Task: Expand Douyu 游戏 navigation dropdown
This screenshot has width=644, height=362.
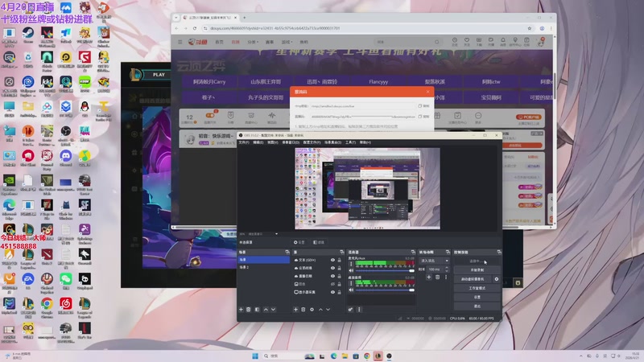Action: coord(287,42)
